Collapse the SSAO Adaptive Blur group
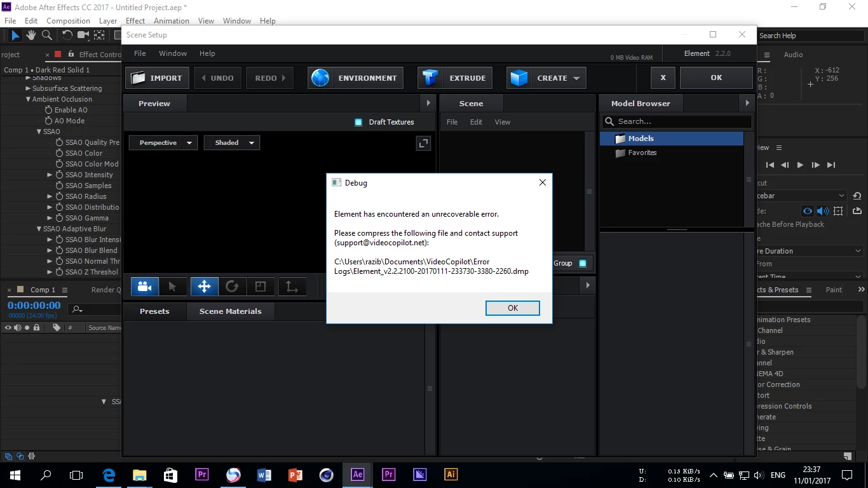This screenshot has width=868, height=488. [39, 229]
